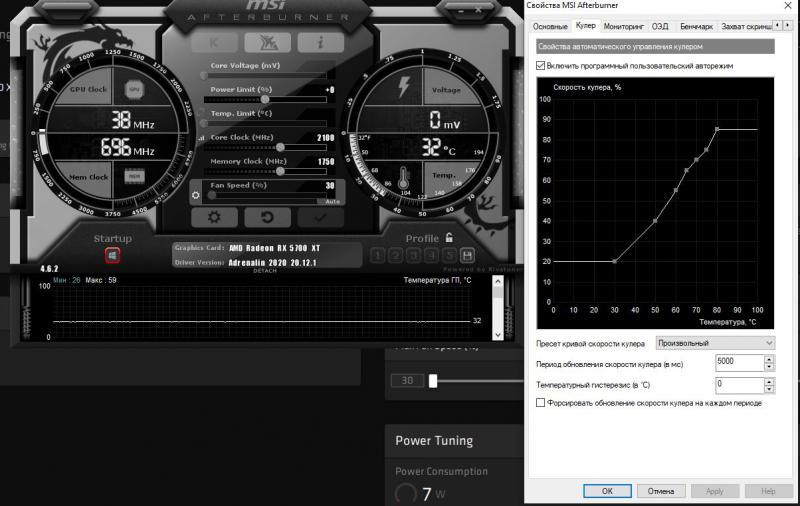Open the Kombustor K button
This screenshot has width=800, height=506.
(x=214, y=43)
